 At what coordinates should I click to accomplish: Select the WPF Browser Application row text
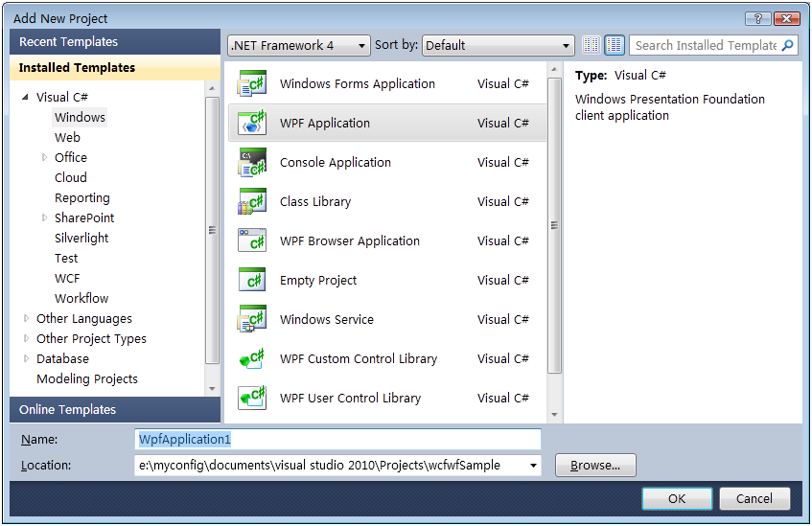click(350, 241)
